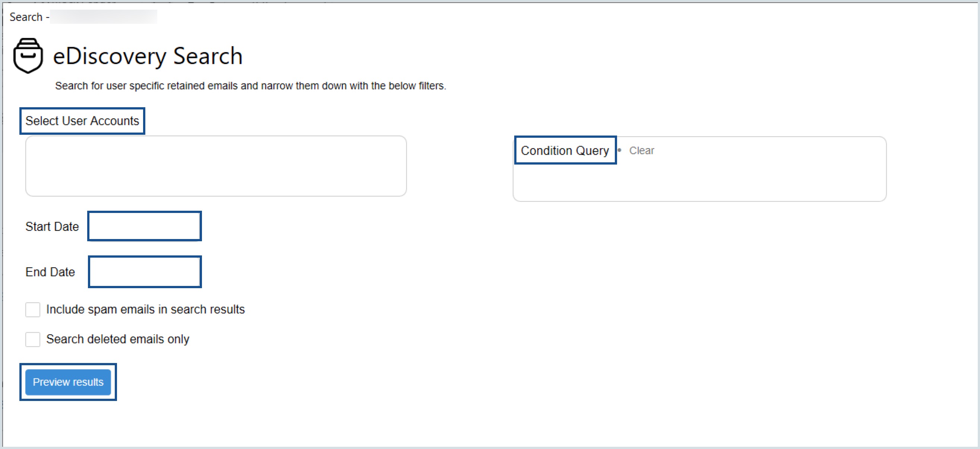980x449 pixels.
Task: Click the 'Include spam emails in search results' text
Action: click(145, 309)
